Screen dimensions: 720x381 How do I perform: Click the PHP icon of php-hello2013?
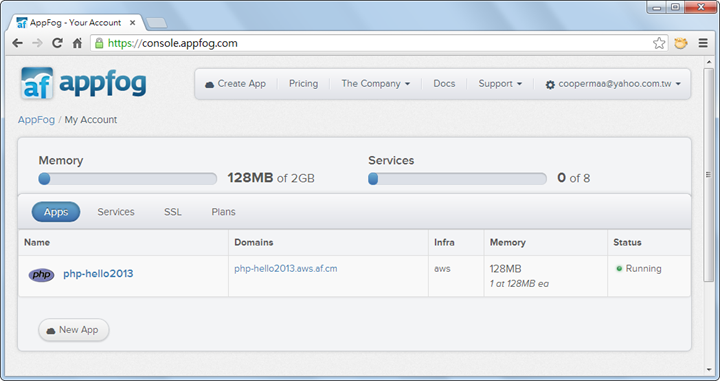click(x=41, y=275)
